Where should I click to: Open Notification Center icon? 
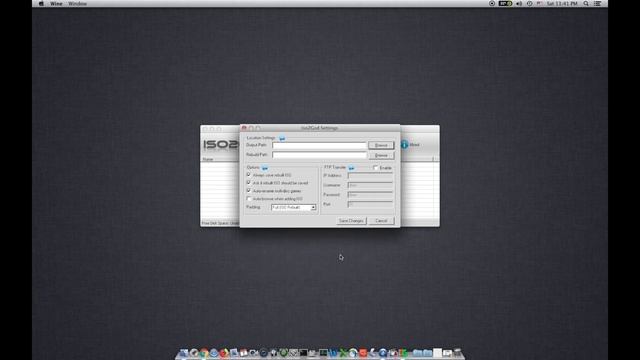point(598,4)
